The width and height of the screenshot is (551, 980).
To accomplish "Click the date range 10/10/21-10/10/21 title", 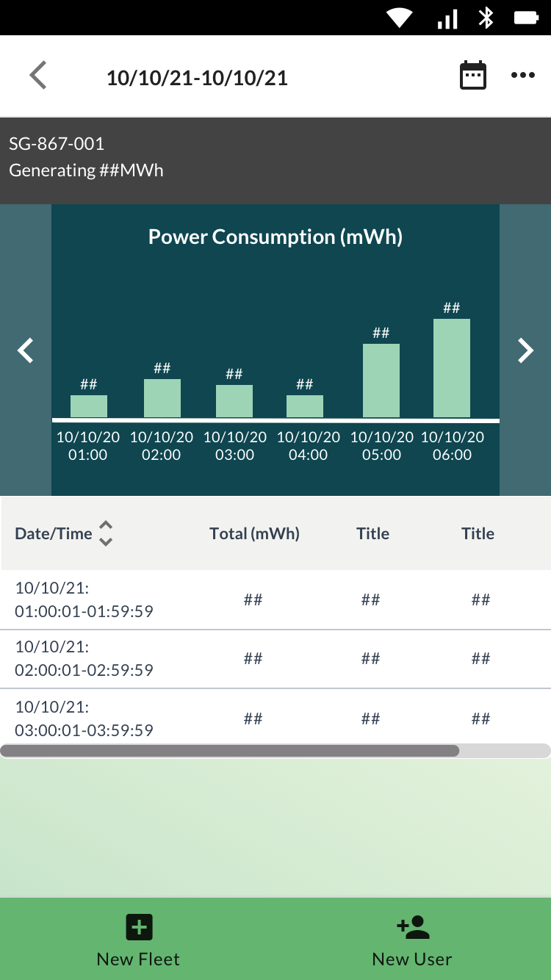I will coord(197,78).
